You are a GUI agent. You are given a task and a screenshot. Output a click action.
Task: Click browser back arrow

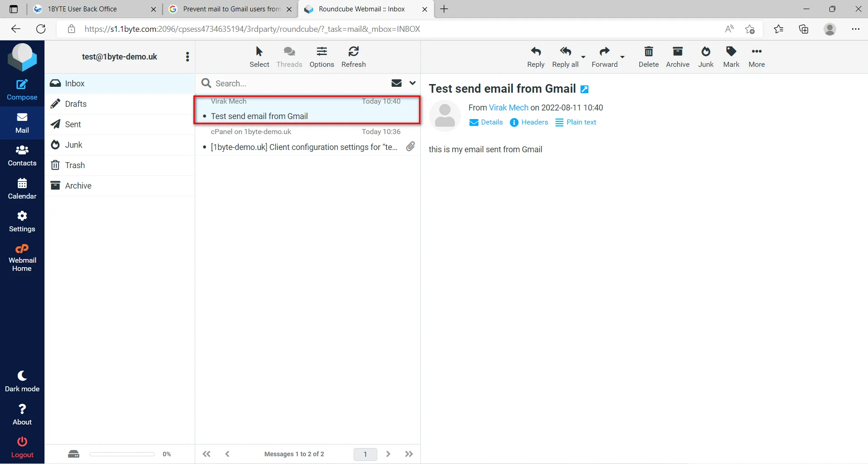pos(16,29)
